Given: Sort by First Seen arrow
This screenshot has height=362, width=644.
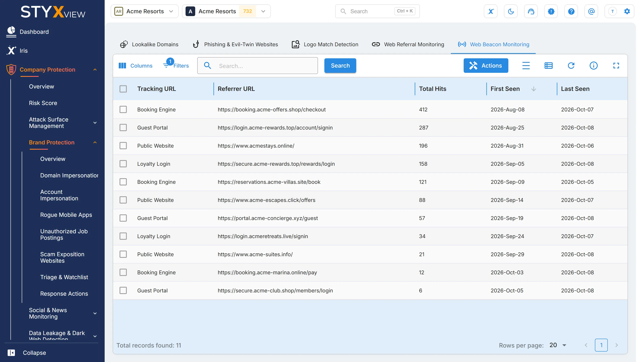Looking at the screenshot, I should 534,89.
